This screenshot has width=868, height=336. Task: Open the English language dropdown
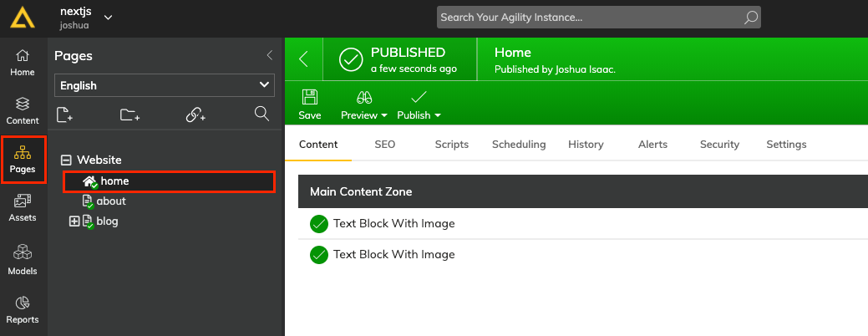[x=165, y=85]
